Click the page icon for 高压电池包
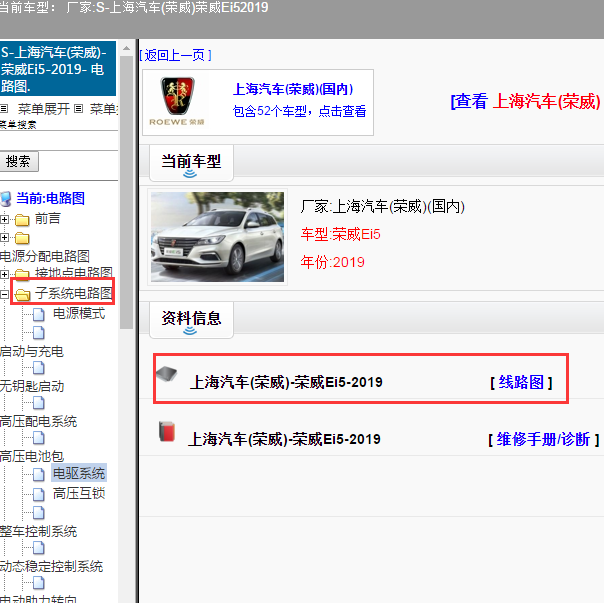Image resolution: width=604 pixels, height=603 pixels. (x=39, y=438)
